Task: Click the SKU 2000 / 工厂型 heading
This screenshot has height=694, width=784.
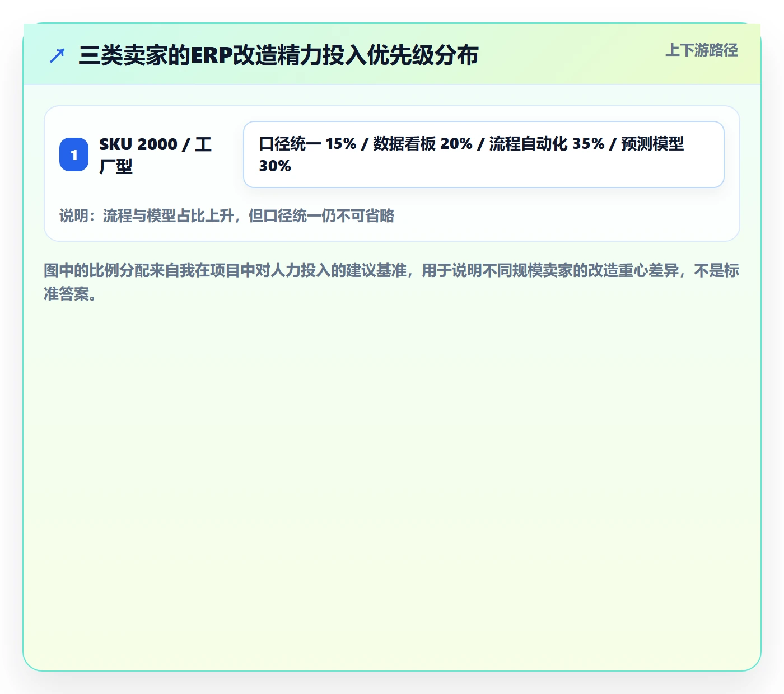Action: point(155,155)
